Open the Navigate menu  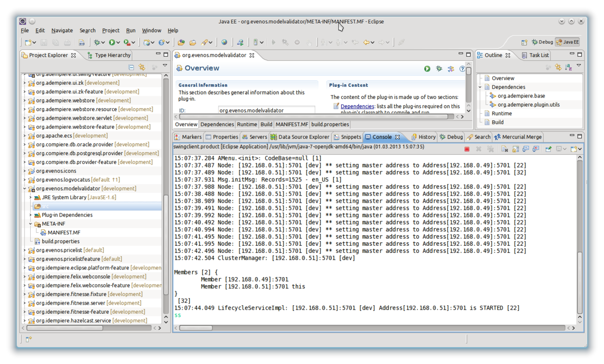(x=62, y=30)
